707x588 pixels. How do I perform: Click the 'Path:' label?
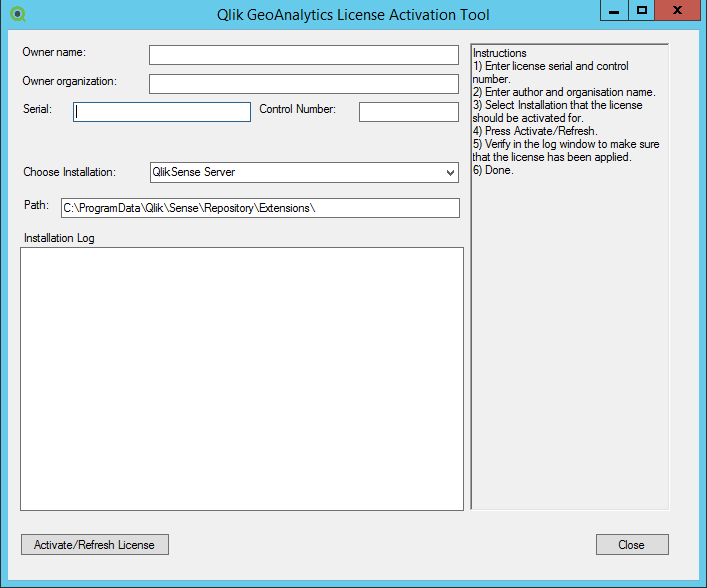click(x=37, y=205)
